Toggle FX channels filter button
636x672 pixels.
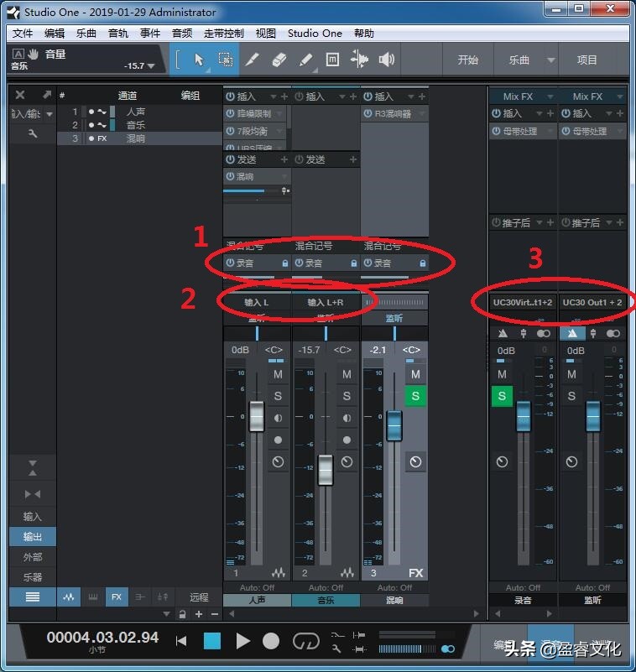point(117,597)
